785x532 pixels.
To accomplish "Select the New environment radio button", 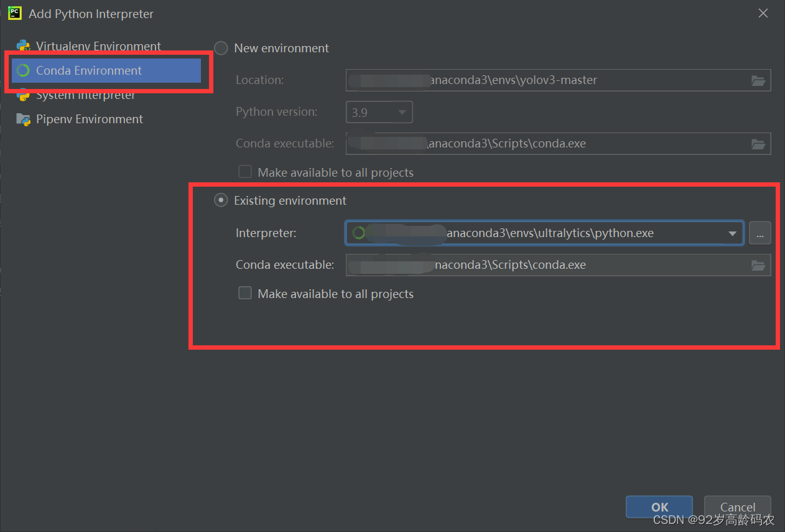I will click(x=221, y=48).
